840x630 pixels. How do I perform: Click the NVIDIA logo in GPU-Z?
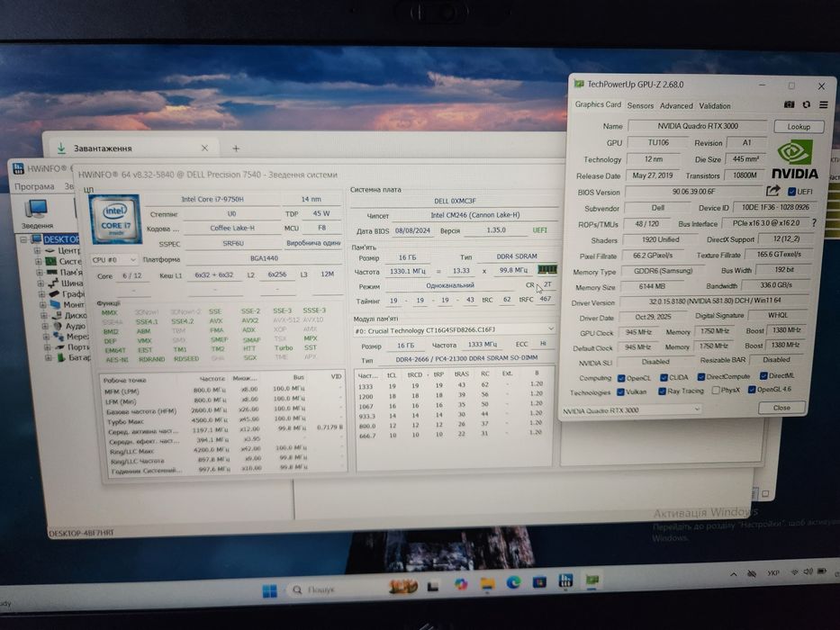coord(795,159)
